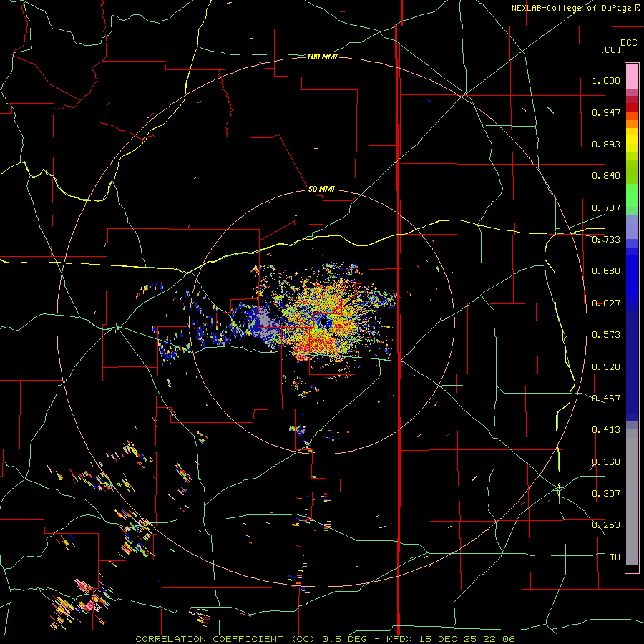Select the 0.680 scale value
The width and height of the screenshot is (644, 644).
point(606,271)
